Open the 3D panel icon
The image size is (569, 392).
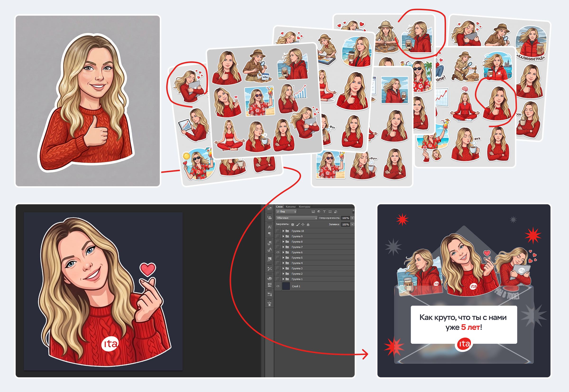[x=270, y=285]
